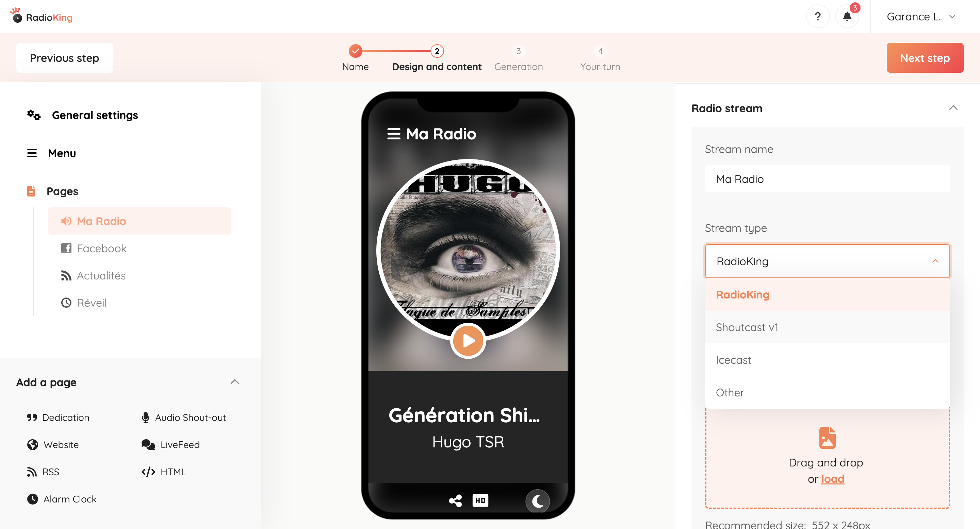Screen dimensions: 980x529
Task: Click the Drag and drop upload area
Action: click(x=827, y=459)
